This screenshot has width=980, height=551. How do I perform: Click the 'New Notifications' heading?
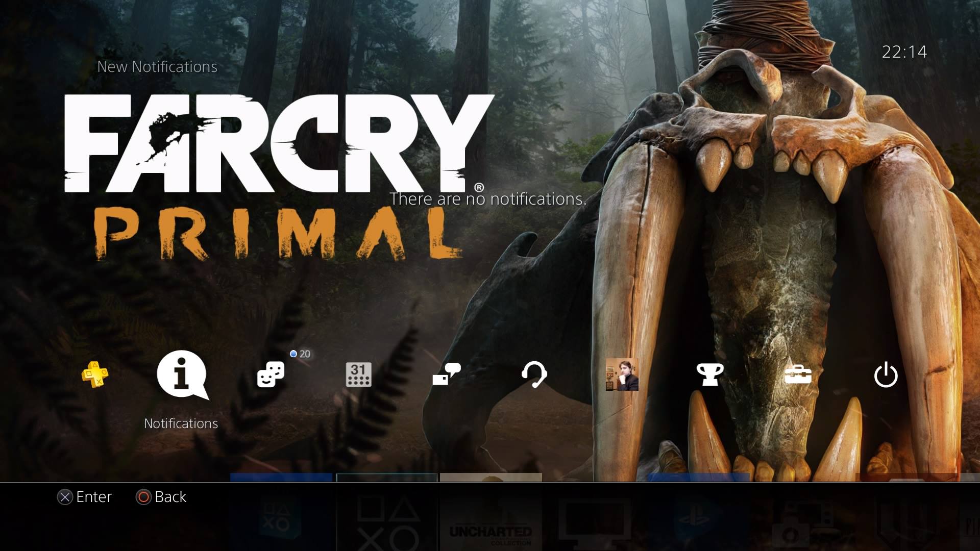(x=157, y=67)
